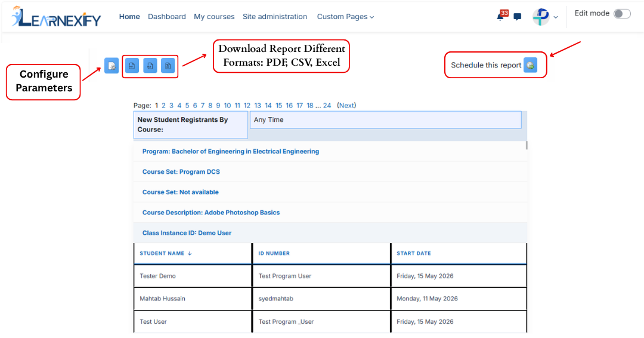Screen dimensions: 644x338
Task: Open Course Description: Adobe Photoshop Basics
Action: point(211,213)
